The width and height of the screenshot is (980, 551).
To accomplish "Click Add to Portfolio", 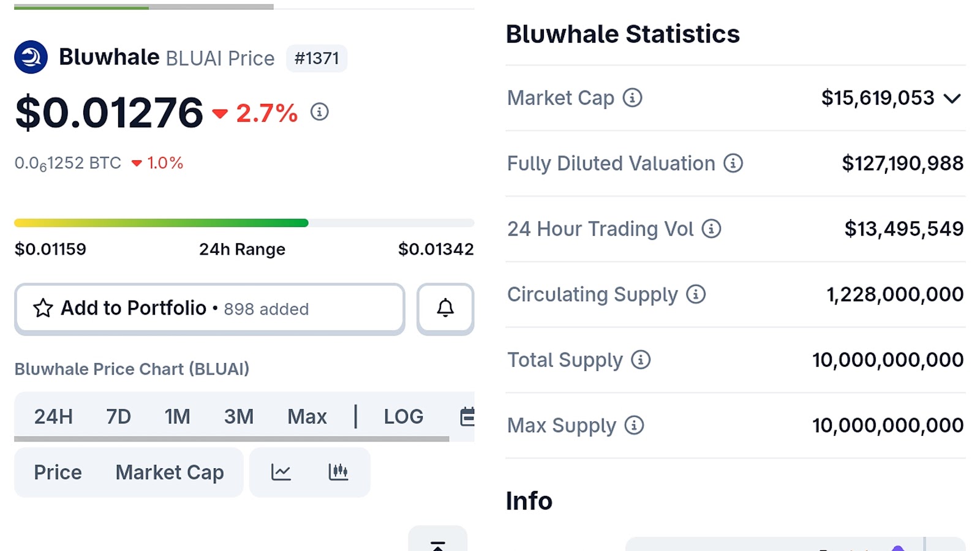I will [133, 309].
